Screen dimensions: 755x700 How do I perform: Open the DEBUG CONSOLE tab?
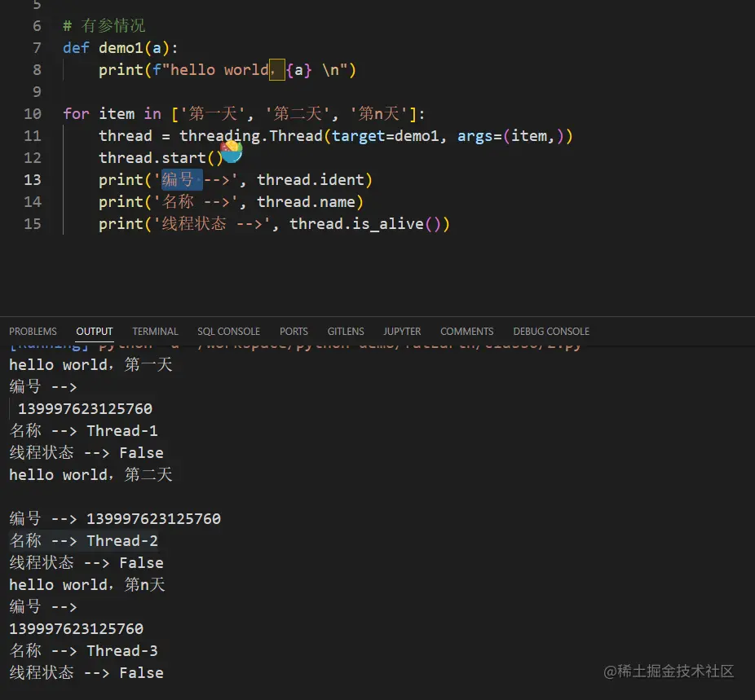551,332
